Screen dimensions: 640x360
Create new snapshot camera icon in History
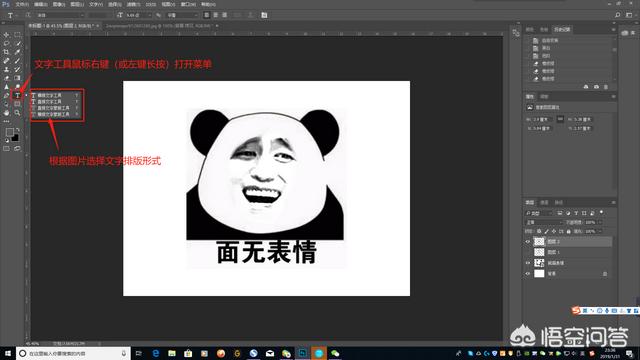[596, 87]
